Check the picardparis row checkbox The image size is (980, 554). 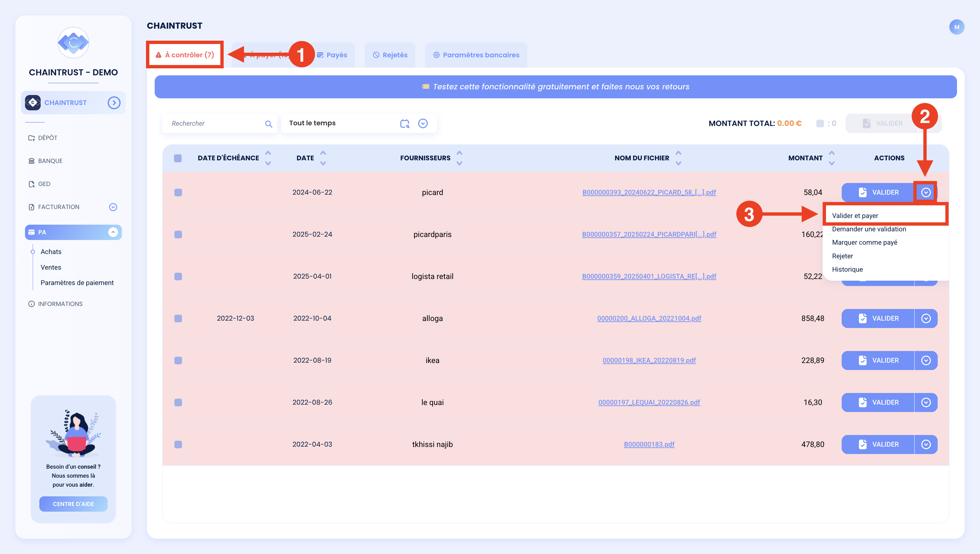click(x=178, y=234)
